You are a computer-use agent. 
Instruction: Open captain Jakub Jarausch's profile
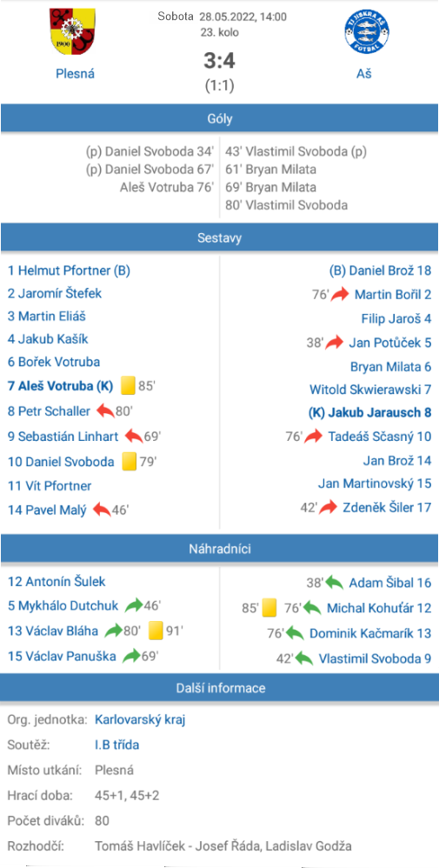coord(369,412)
